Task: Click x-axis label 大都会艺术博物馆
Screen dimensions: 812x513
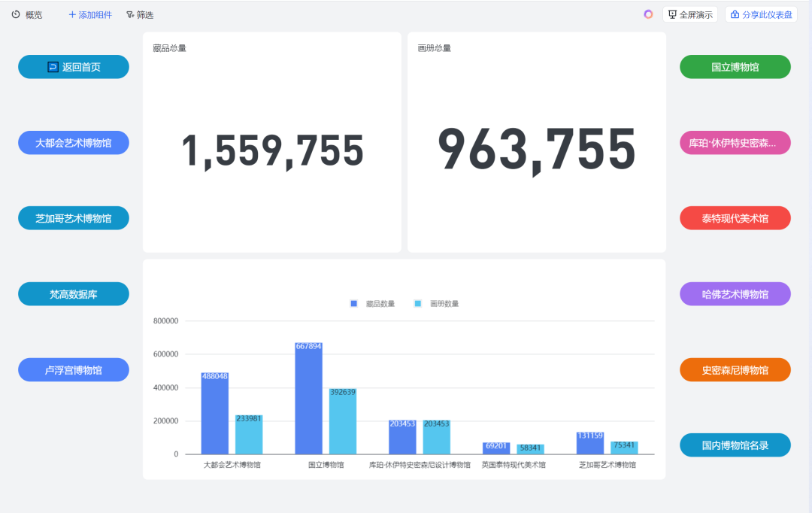Action: point(232,465)
